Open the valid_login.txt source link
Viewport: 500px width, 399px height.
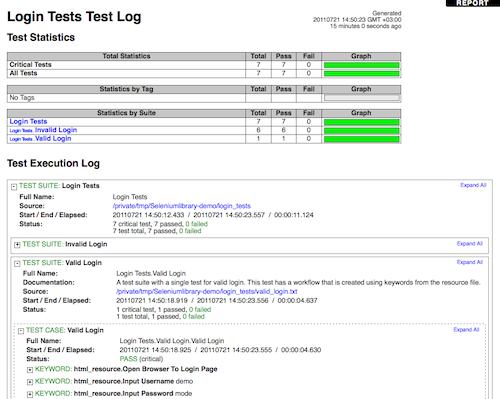tap(207, 292)
